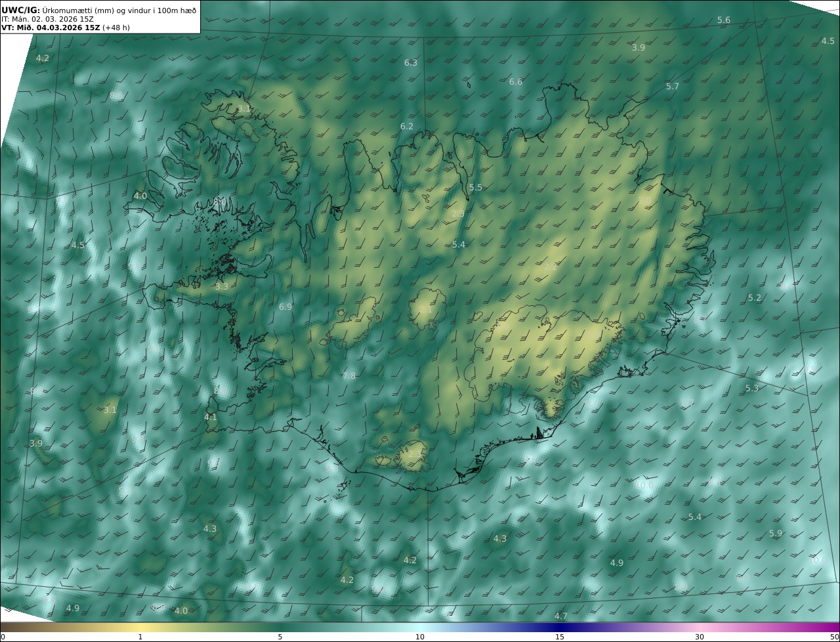
Task: Click the color scale tick labeled 1
Action: pos(140,637)
